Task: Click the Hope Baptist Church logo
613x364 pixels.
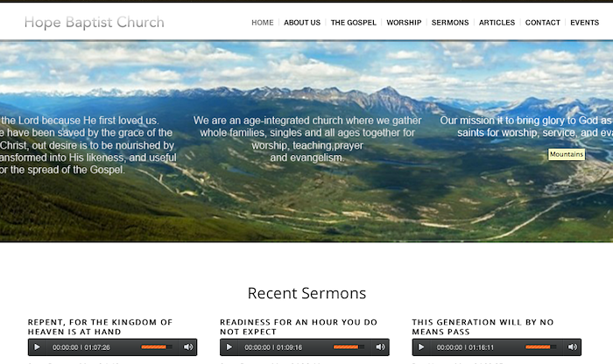Action: [x=95, y=23]
